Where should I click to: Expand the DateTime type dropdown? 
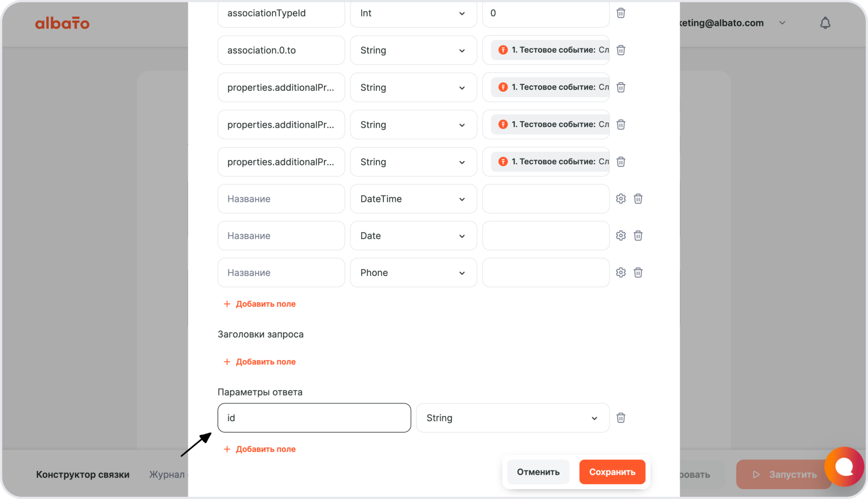tap(413, 199)
